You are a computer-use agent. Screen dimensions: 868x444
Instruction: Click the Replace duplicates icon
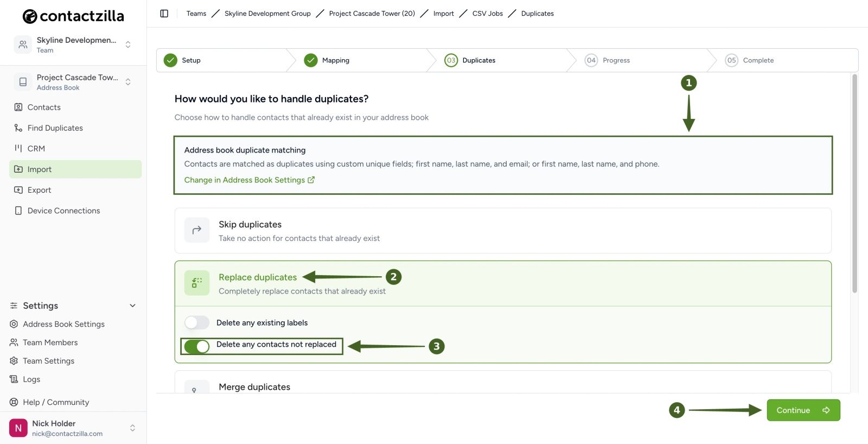(x=197, y=283)
